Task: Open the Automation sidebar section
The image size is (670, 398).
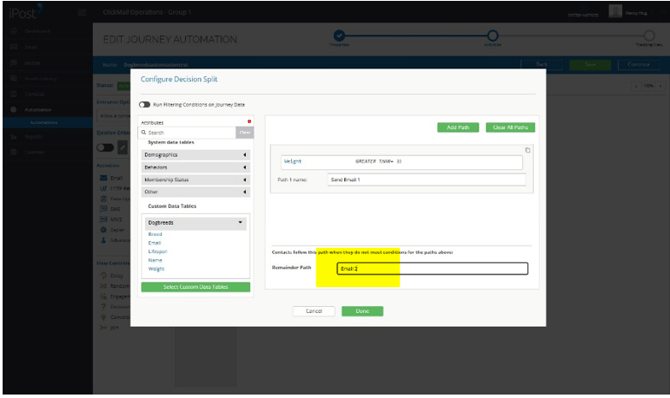Action: (x=38, y=110)
